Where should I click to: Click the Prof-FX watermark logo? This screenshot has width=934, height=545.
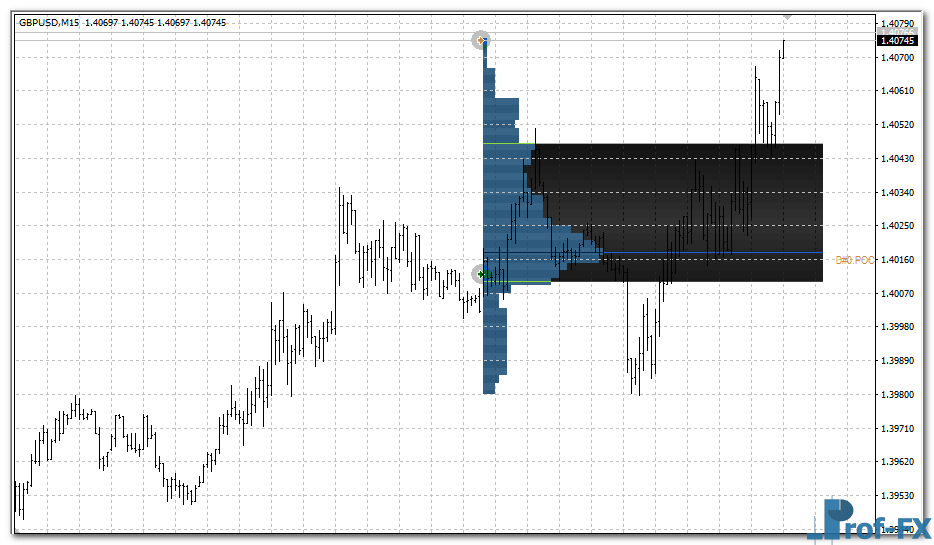(869, 521)
